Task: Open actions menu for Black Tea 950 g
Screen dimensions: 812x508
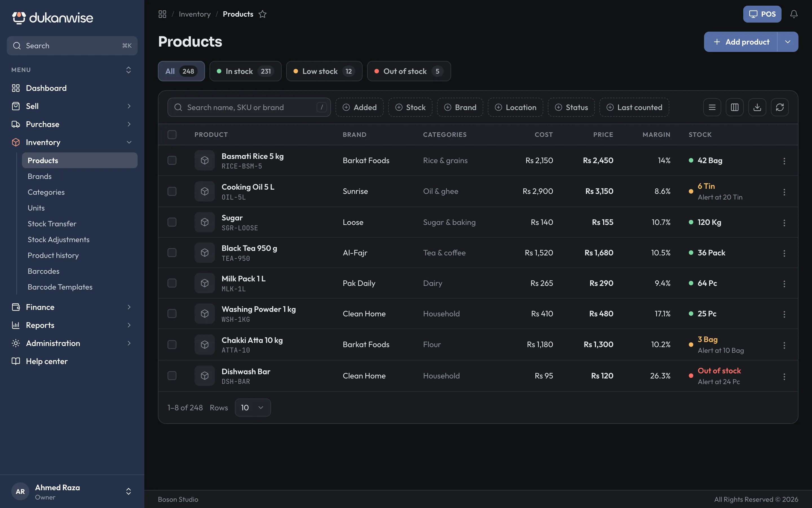Action: coord(784,253)
